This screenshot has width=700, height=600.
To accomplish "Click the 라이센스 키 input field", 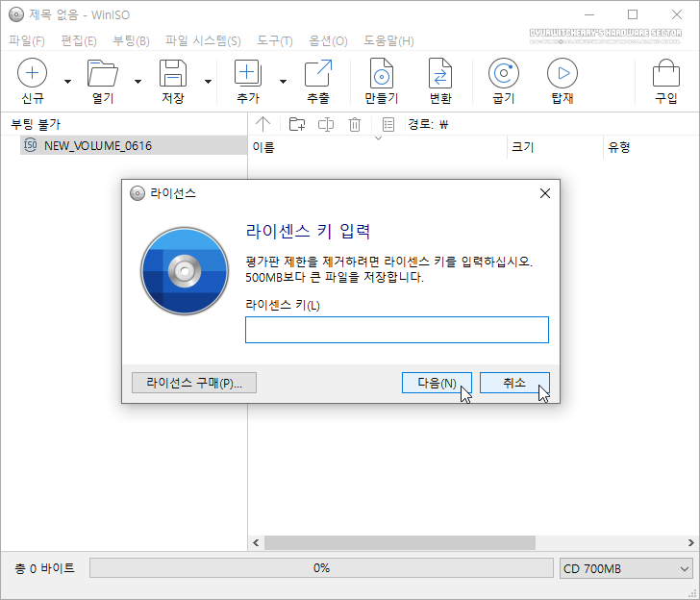I will click(397, 330).
